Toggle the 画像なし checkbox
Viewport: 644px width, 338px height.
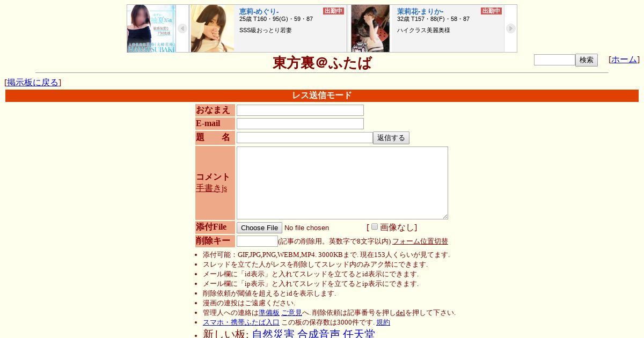point(375,226)
